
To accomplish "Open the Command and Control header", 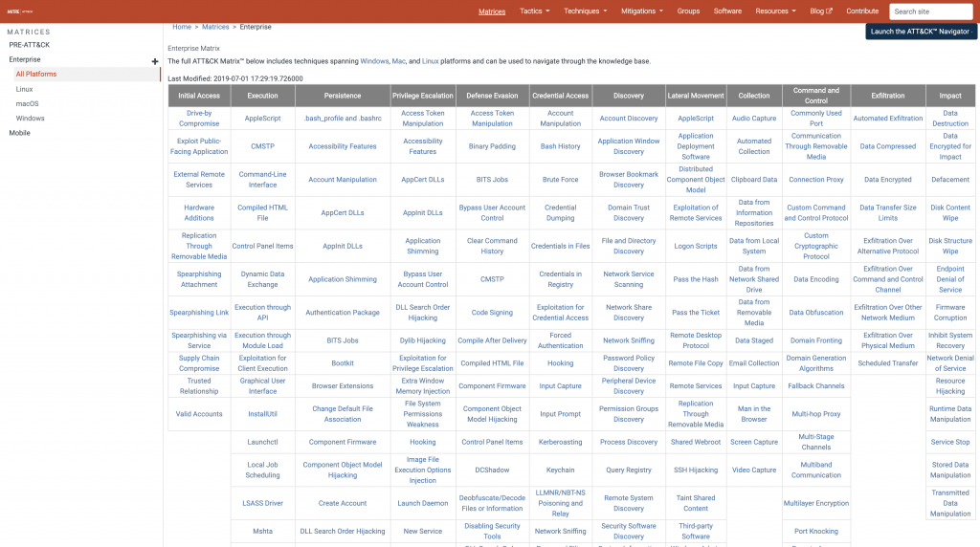I will pos(816,96).
